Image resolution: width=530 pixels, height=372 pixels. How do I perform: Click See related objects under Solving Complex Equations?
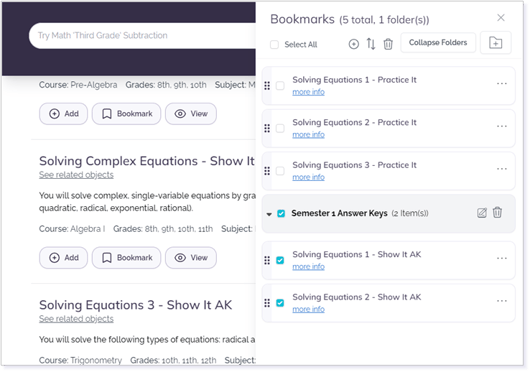76,175
